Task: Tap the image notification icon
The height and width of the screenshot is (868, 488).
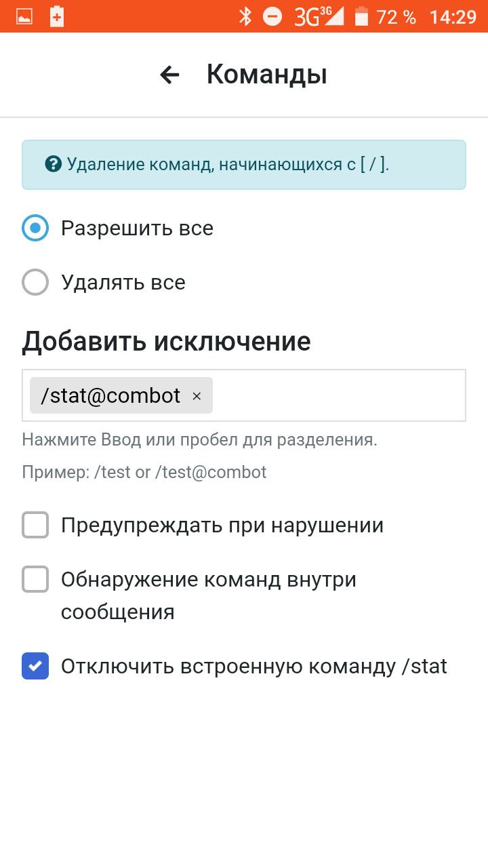Action: pos(24,17)
